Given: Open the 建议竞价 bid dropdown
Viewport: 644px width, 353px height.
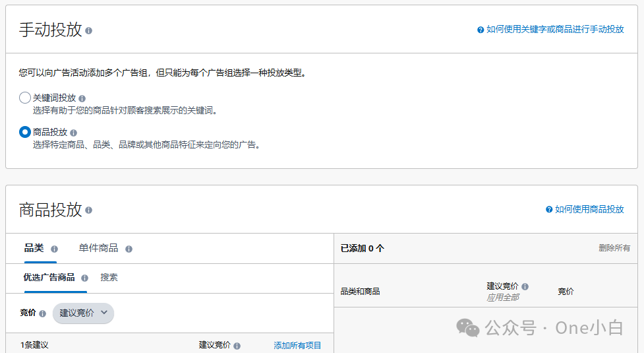Looking at the screenshot, I should point(83,313).
